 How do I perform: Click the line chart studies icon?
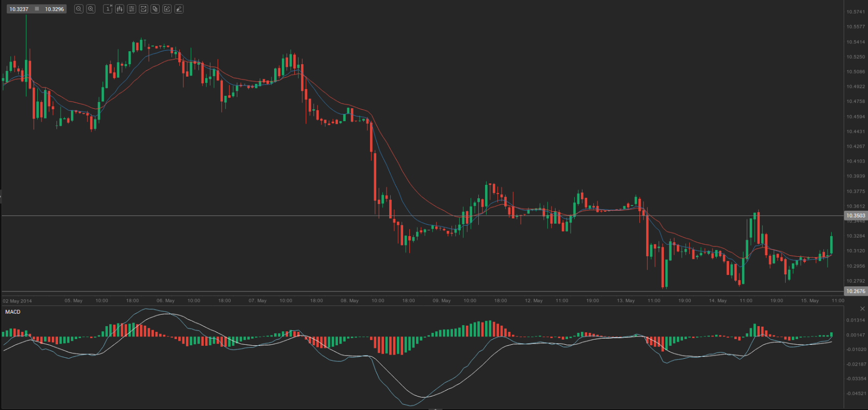point(144,9)
